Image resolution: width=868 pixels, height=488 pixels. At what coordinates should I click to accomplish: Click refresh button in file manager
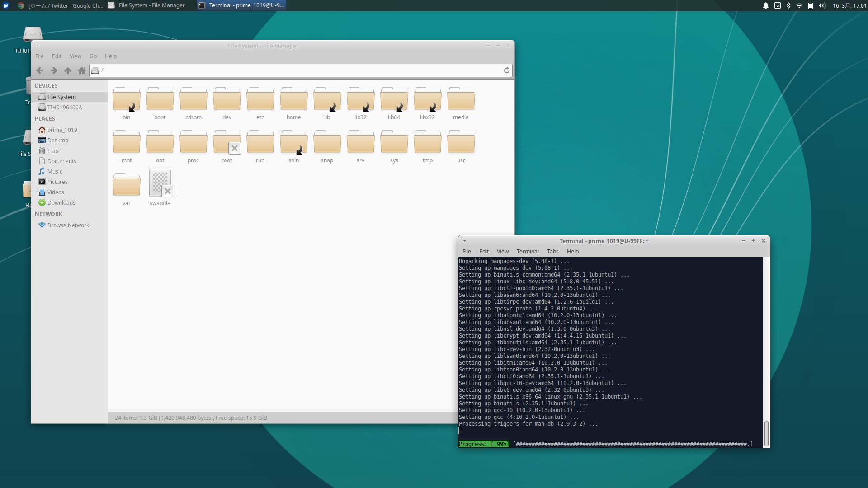point(506,70)
